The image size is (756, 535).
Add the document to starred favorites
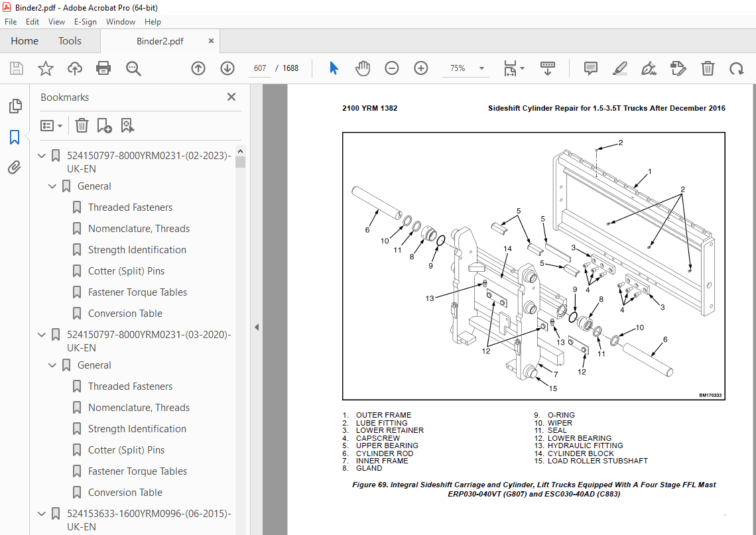click(46, 68)
